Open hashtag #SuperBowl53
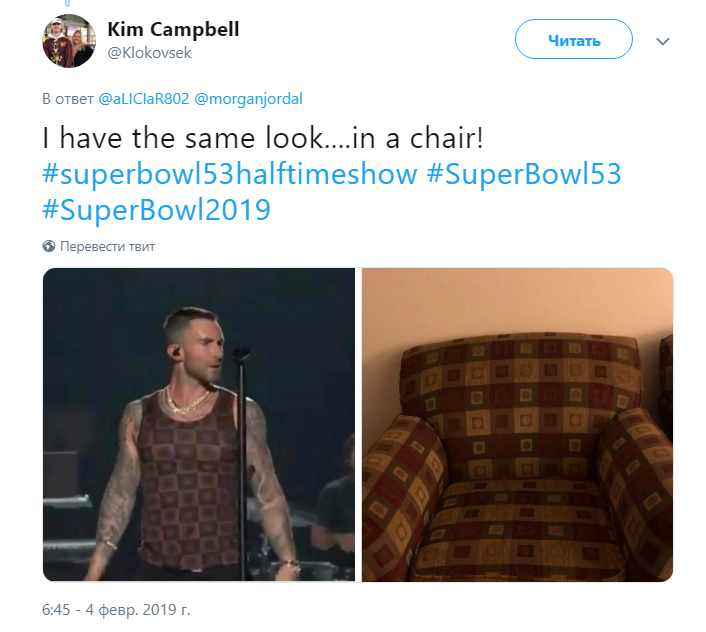706x632 pixels. [x=524, y=174]
